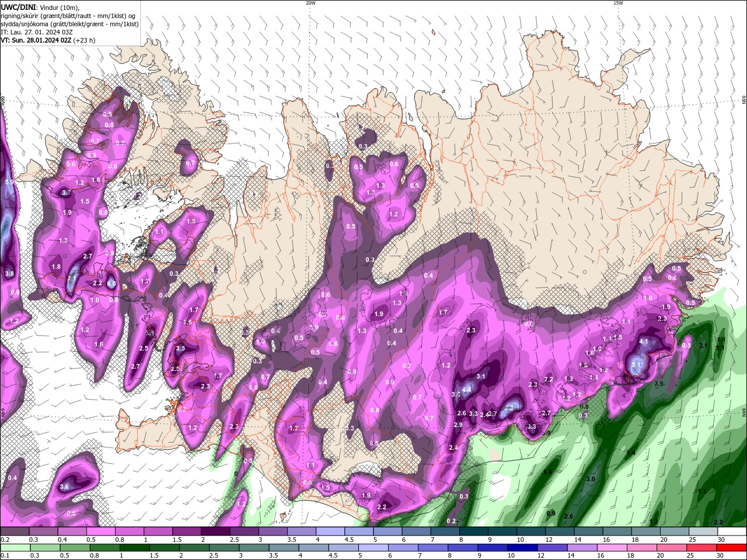This screenshot has height=560, width=747.
Task: Pick the pale green swatch labeled 0.1
Action: coord(15,548)
